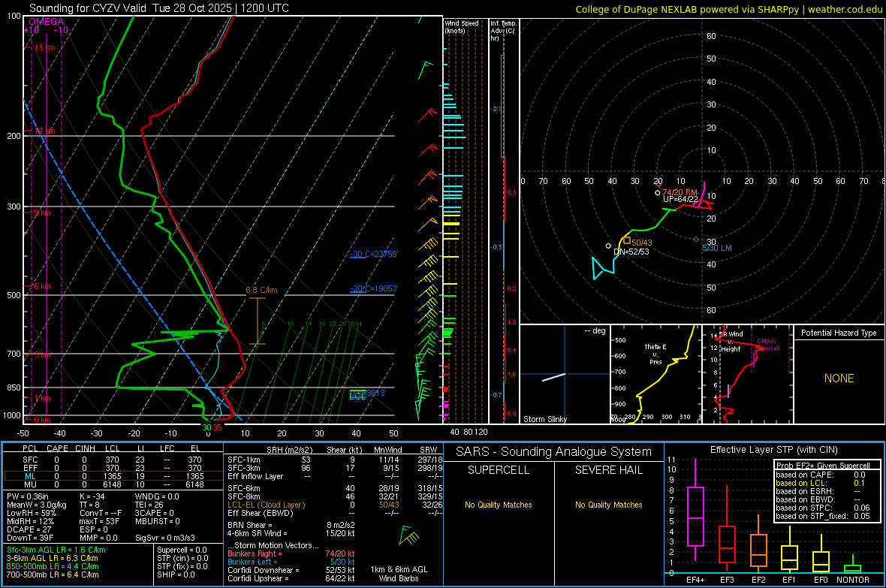Viewport: 886px width, 588px height.
Task: Select the '6.8 C/km' lapse rate annotation
Action: pos(261,290)
